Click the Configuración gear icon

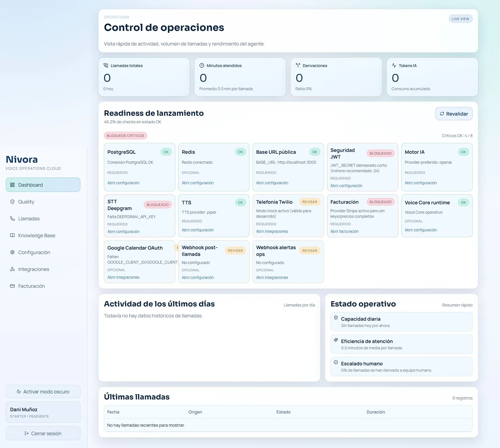(12, 252)
